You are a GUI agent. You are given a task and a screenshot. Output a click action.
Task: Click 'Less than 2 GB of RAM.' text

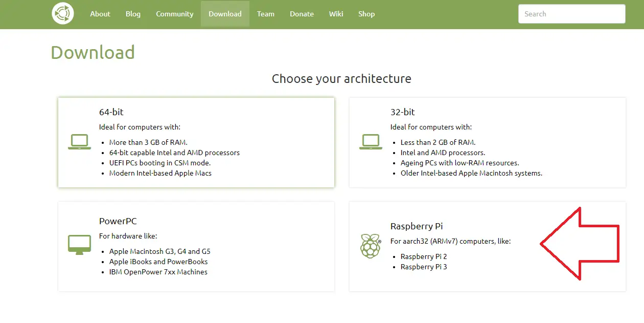(x=438, y=142)
